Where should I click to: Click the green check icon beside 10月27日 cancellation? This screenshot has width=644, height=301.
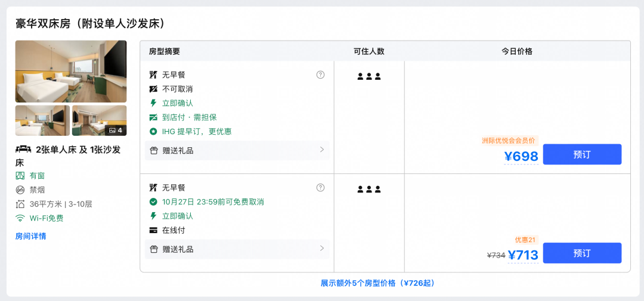tap(153, 201)
